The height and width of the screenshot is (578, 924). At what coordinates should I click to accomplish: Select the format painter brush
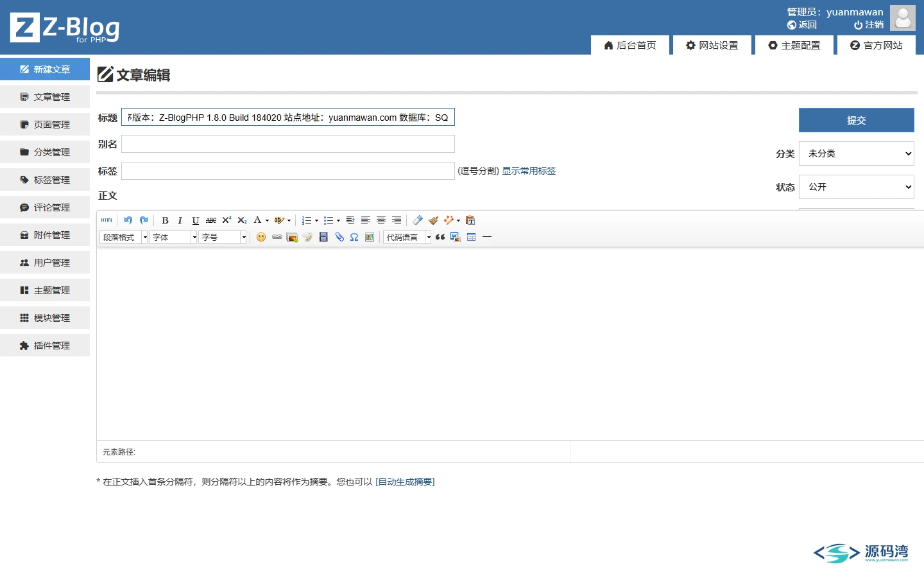433,220
